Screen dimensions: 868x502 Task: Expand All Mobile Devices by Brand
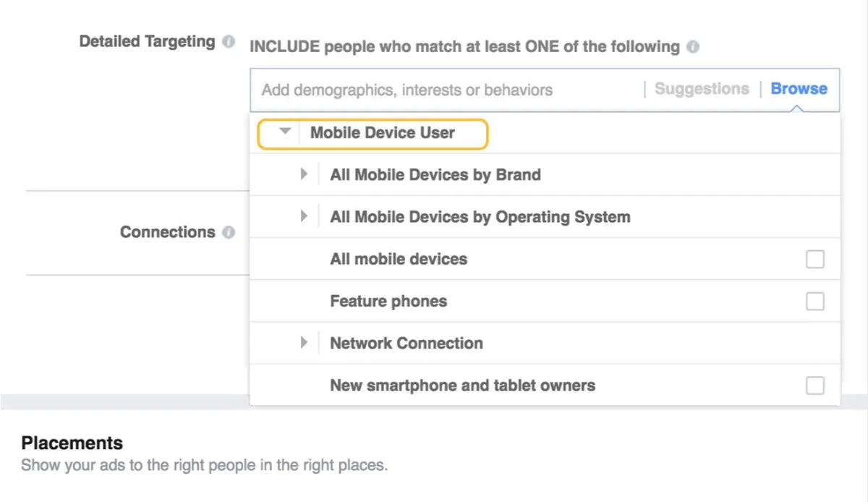click(305, 174)
